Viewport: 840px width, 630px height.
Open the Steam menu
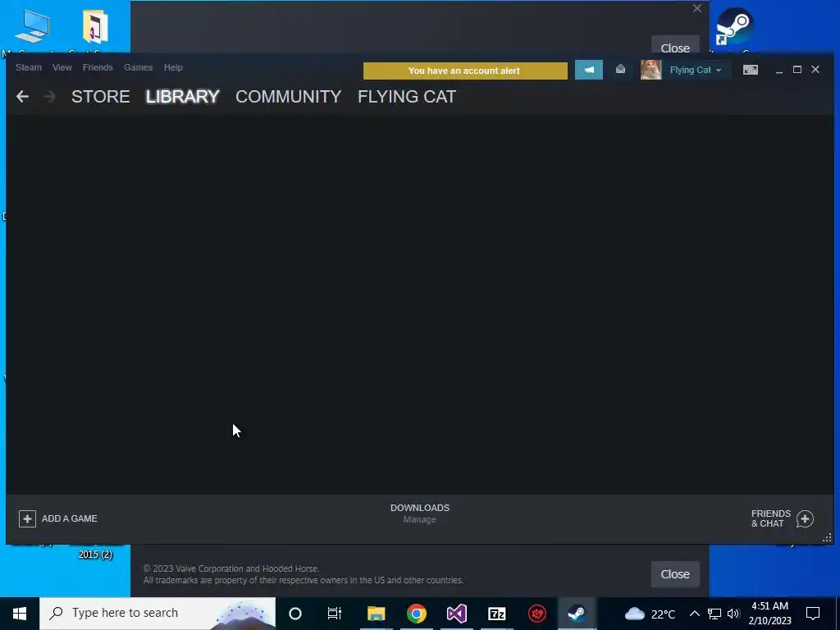coord(29,67)
